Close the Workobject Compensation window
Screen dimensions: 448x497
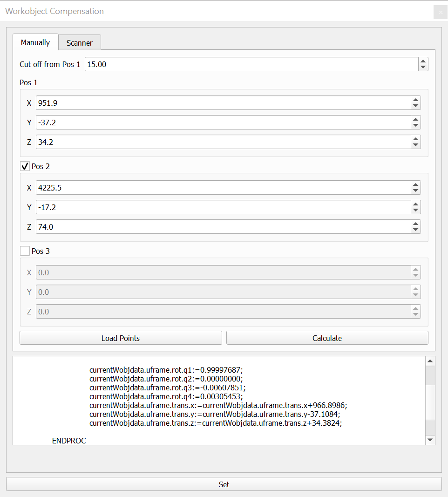tap(440, 12)
